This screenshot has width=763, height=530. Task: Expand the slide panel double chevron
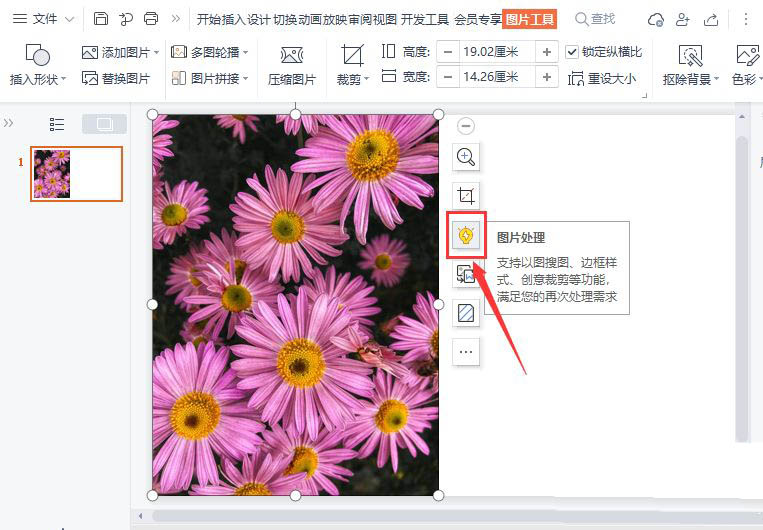pos(8,123)
